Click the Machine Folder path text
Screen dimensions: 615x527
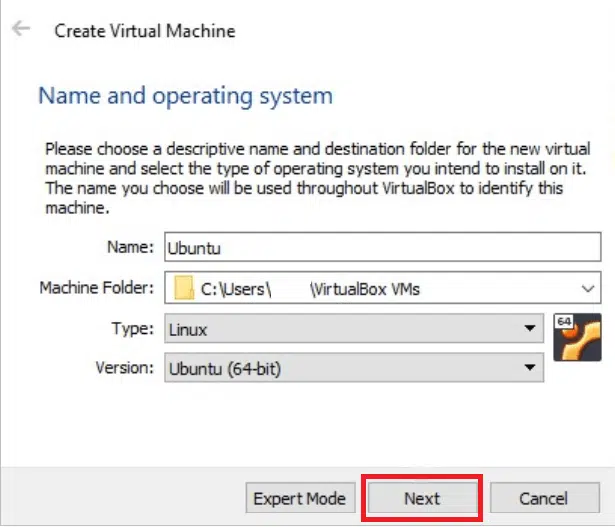310,289
